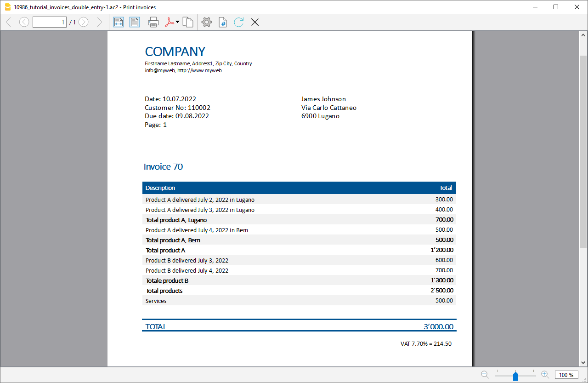Screen dimensions: 588x383
Task: Zoom in with the plus magnifier icon
Action: click(x=544, y=374)
